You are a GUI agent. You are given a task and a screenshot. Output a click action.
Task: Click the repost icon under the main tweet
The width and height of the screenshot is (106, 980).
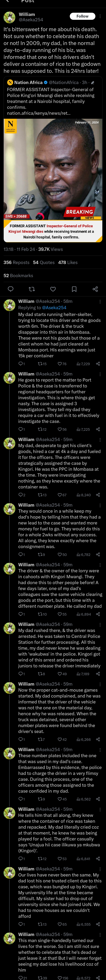point(32,289)
